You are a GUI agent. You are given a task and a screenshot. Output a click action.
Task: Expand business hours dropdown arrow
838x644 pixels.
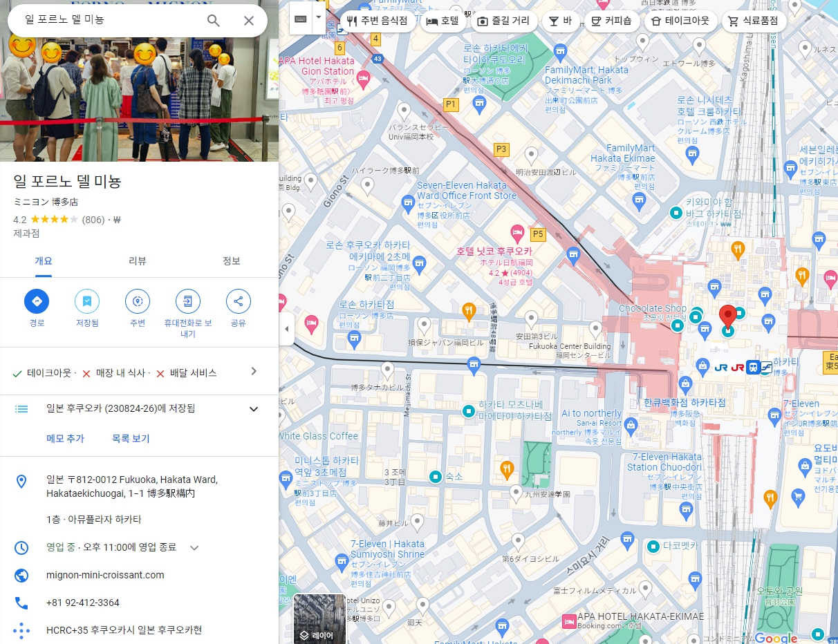click(x=194, y=547)
